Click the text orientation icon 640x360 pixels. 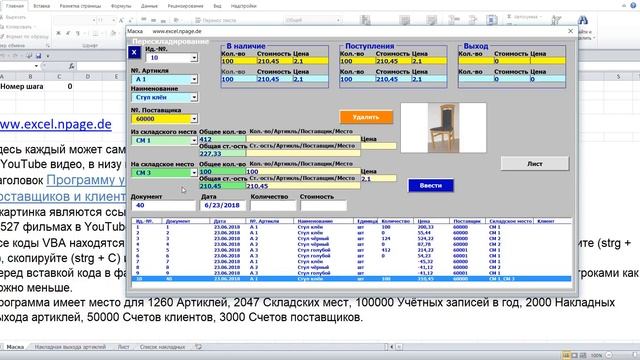coord(177,20)
